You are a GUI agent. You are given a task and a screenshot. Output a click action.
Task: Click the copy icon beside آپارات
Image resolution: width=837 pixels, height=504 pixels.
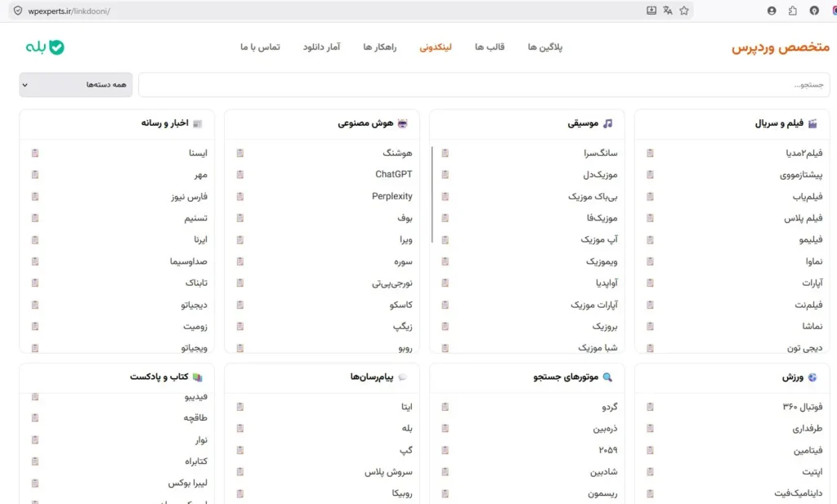tap(650, 283)
